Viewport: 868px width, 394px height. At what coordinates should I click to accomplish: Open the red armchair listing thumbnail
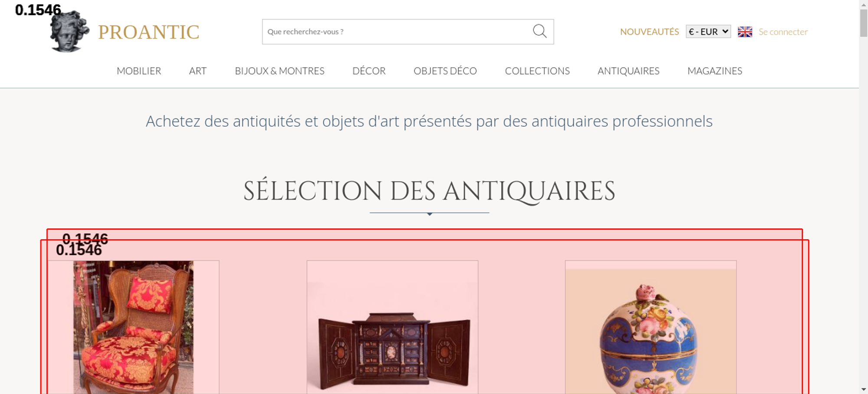pos(133,327)
